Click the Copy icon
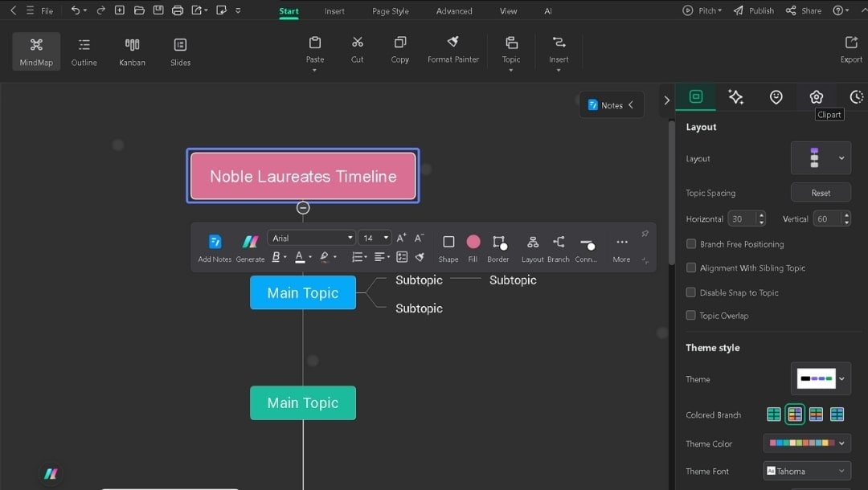 pyautogui.click(x=399, y=43)
